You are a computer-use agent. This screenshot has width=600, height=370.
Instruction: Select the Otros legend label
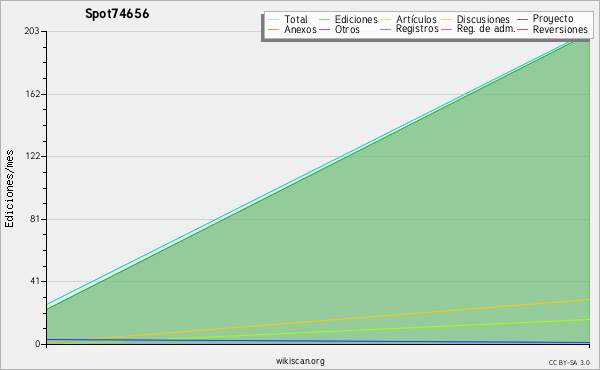(x=347, y=29)
